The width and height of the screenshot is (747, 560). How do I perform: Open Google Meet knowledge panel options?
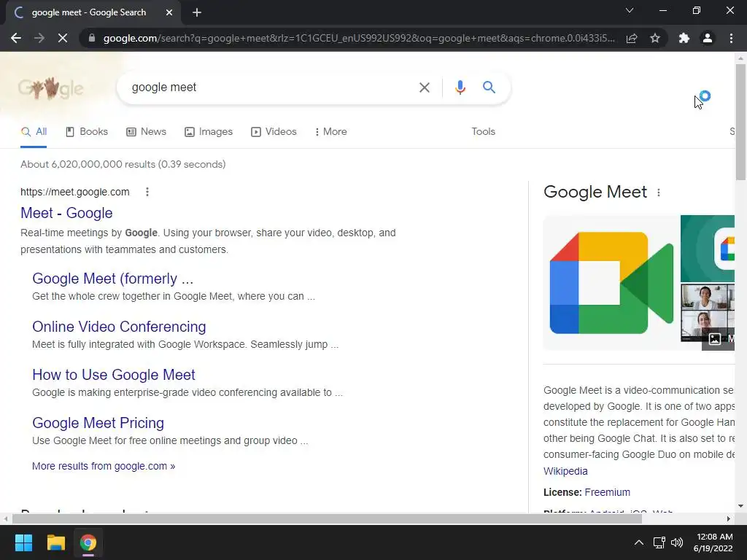click(x=659, y=192)
